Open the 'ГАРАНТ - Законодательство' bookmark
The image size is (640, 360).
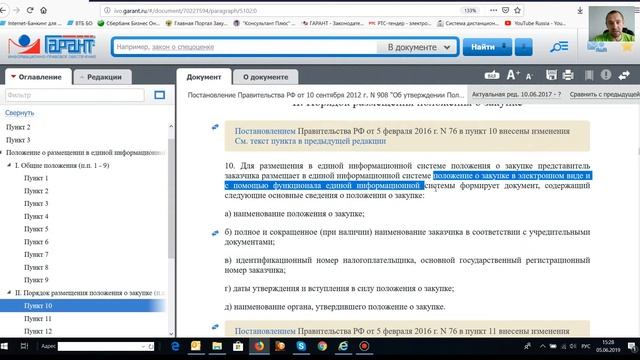coord(333,23)
